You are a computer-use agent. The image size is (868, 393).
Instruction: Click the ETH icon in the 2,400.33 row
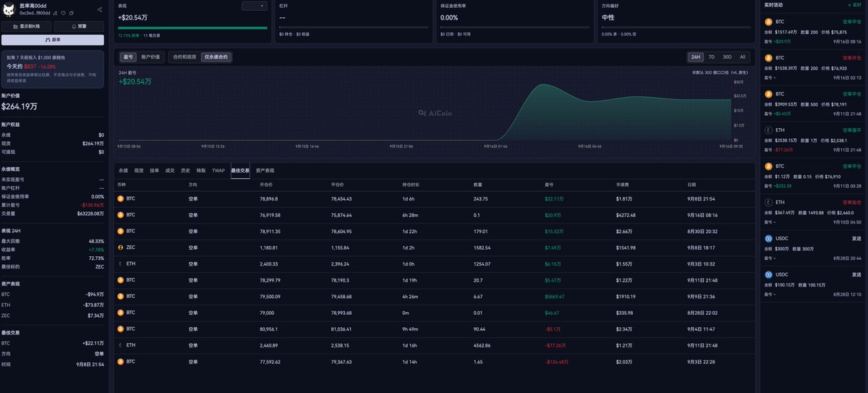121,263
